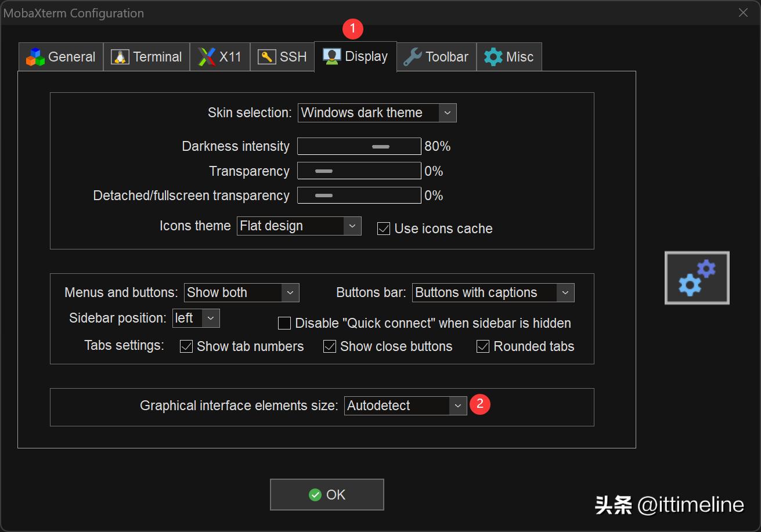Click the Terminal tab penguin icon
Screen dimensions: 761x532
click(x=120, y=57)
